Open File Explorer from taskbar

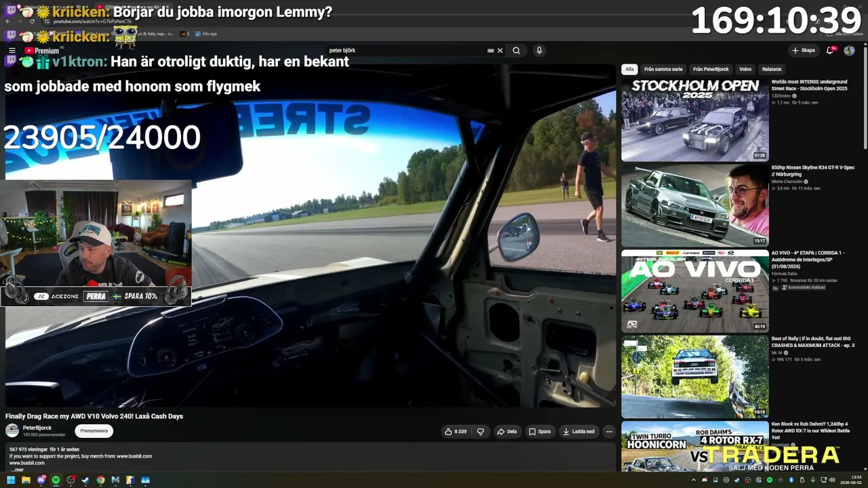pyautogui.click(x=26, y=481)
